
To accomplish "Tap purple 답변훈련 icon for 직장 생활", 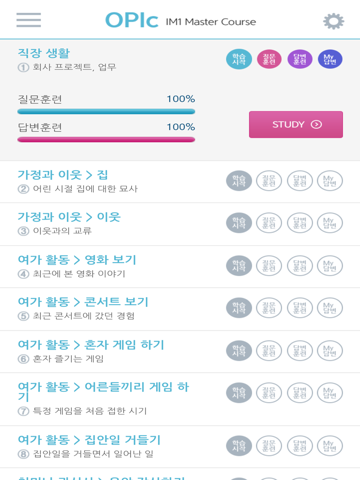I will [300, 59].
